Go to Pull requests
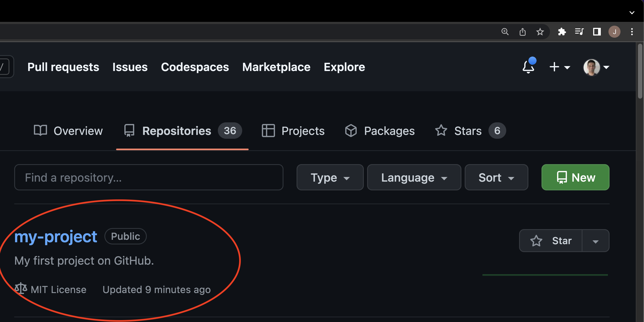The width and height of the screenshot is (644, 322). tap(63, 67)
